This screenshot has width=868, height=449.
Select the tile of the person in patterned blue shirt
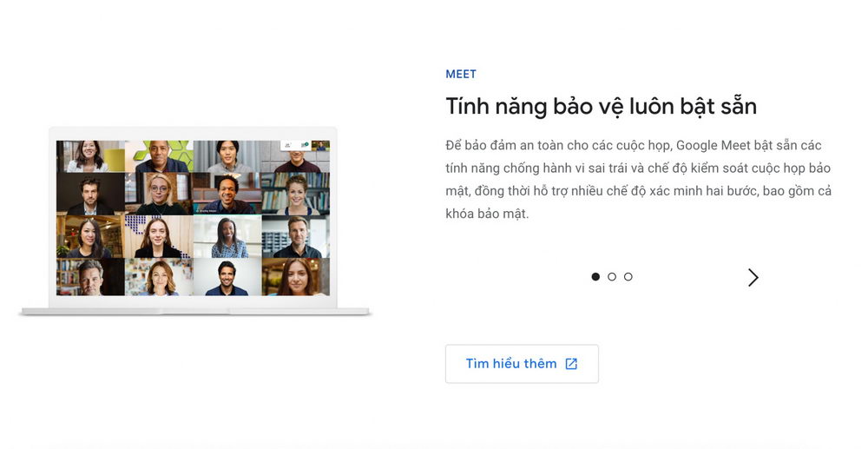(x=227, y=236)
